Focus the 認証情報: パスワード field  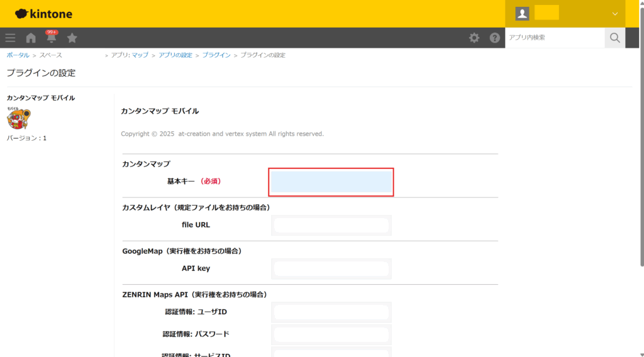(331, 334)
